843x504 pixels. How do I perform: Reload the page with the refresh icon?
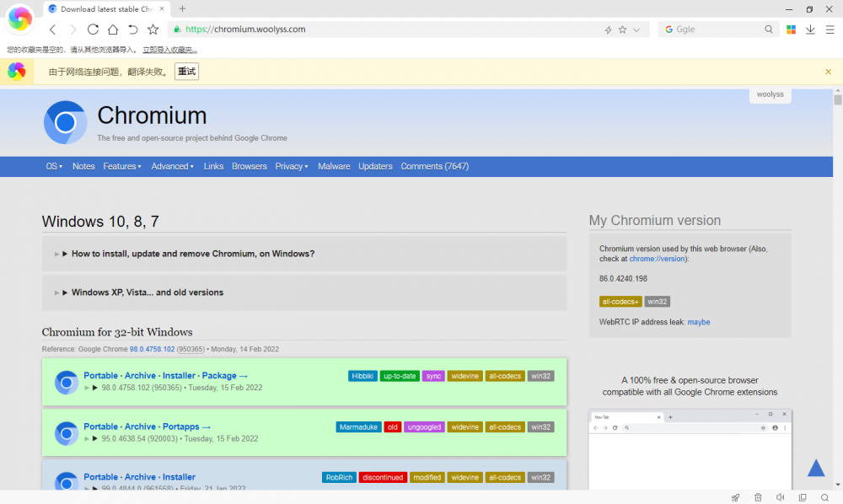pos(93,29)
